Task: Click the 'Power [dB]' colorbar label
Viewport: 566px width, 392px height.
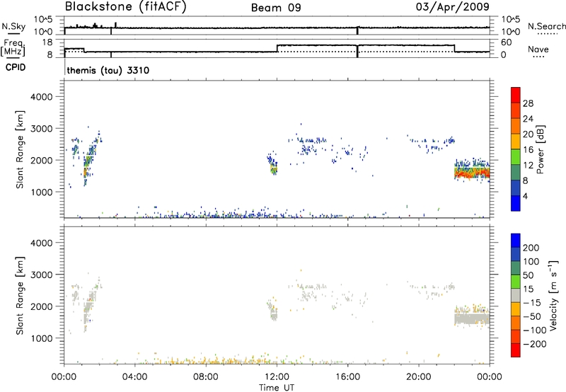Action: [540, 149]
